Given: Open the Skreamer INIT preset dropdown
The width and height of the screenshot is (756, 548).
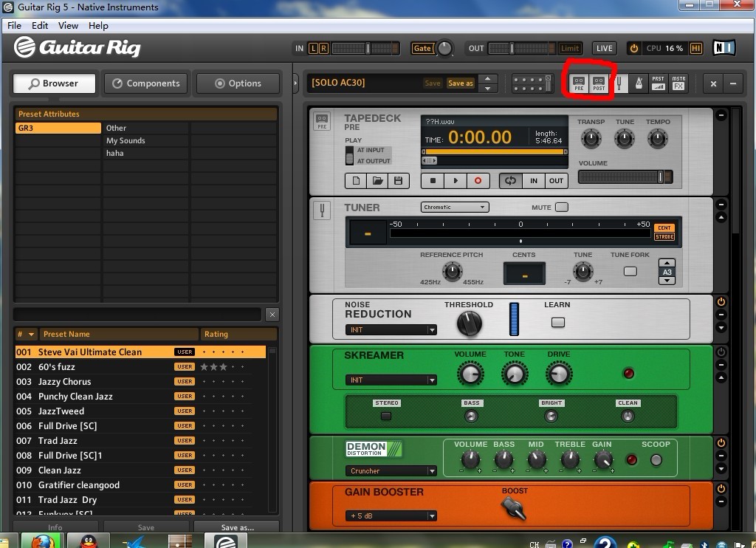Looking at the screenshot, I should click(391, 380).
